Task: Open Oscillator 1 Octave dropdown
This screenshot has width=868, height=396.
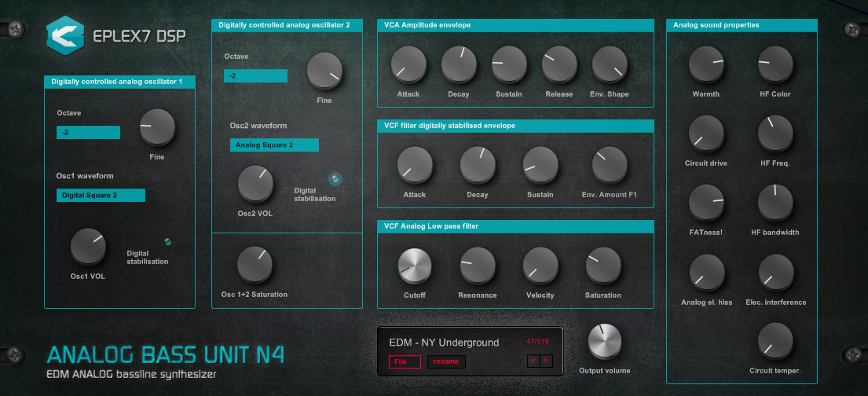Action: point(89,132)
